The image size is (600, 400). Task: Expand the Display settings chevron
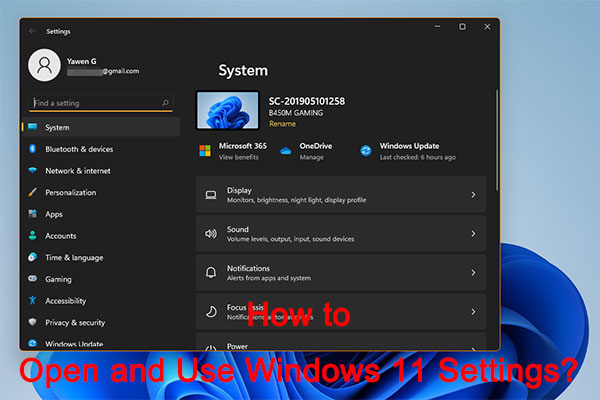point(473,195)
